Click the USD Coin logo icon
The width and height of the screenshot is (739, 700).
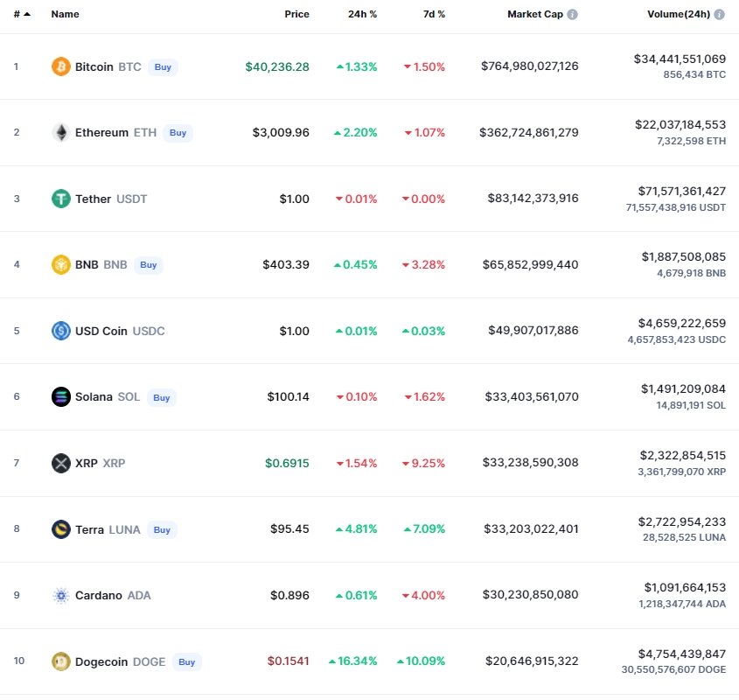61,331
